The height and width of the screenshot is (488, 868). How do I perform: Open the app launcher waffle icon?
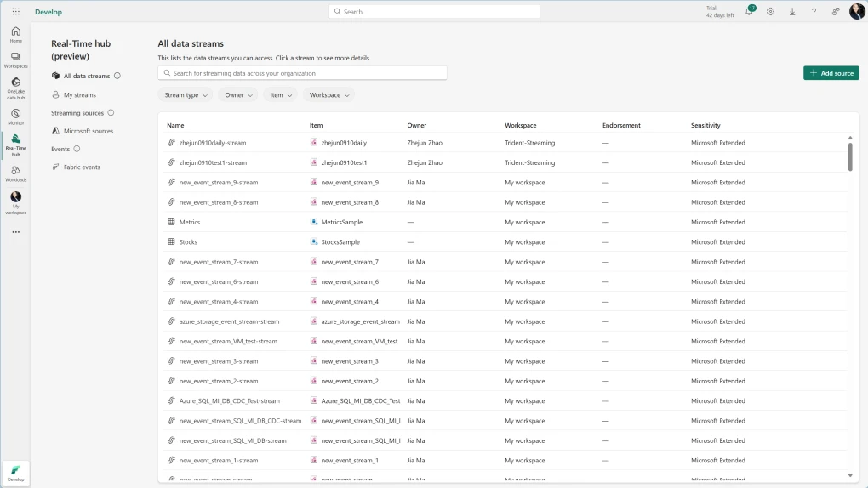click(x=15, y=12)
